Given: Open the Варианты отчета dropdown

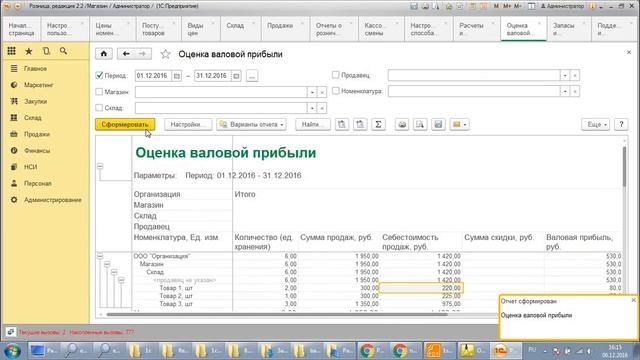Looking at the screenshot, I should (x=251, y=124).
